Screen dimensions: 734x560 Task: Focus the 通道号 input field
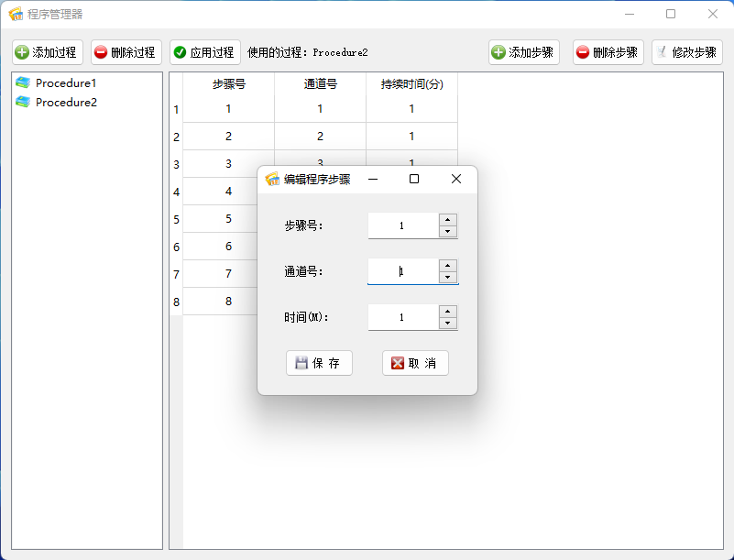(403, 271)
